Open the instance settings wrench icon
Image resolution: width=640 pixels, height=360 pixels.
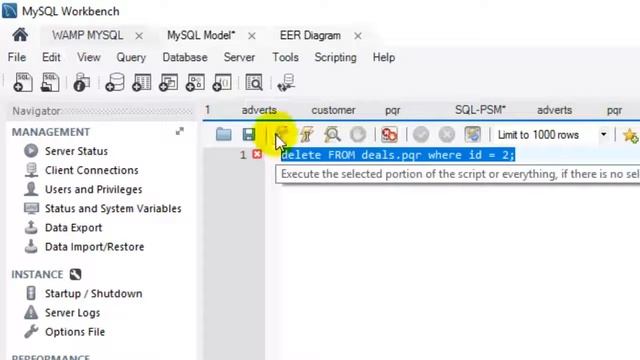(75, 274)
